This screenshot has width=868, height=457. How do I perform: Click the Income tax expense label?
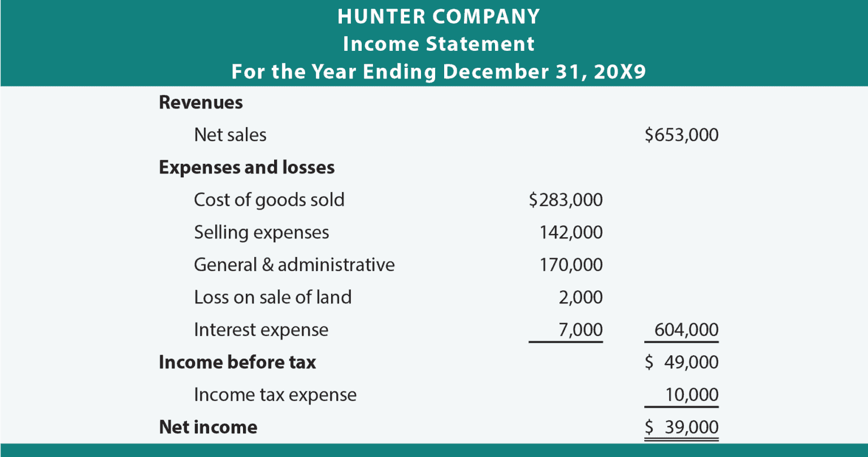[x=275, y=395]
